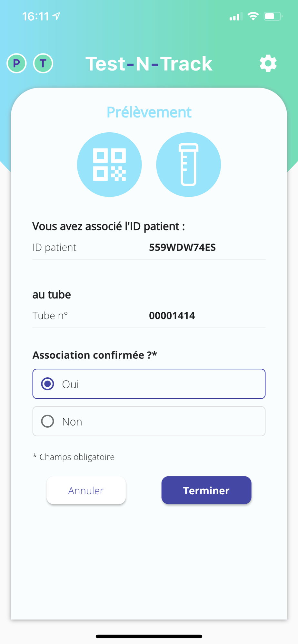Select the Non radio button
Screen dimensions: 298x644
[48, 421]
